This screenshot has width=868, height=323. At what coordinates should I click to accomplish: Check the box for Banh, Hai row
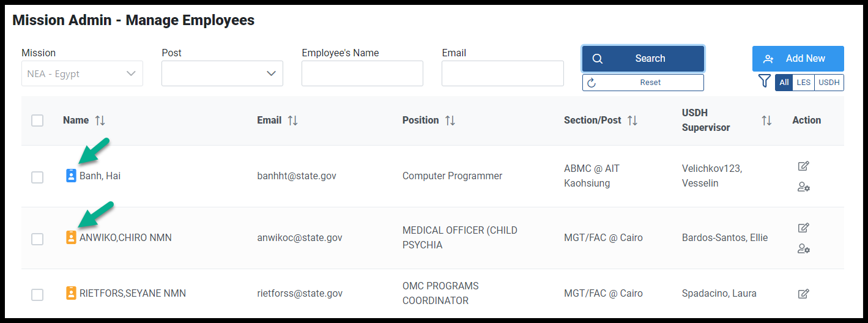37,177
